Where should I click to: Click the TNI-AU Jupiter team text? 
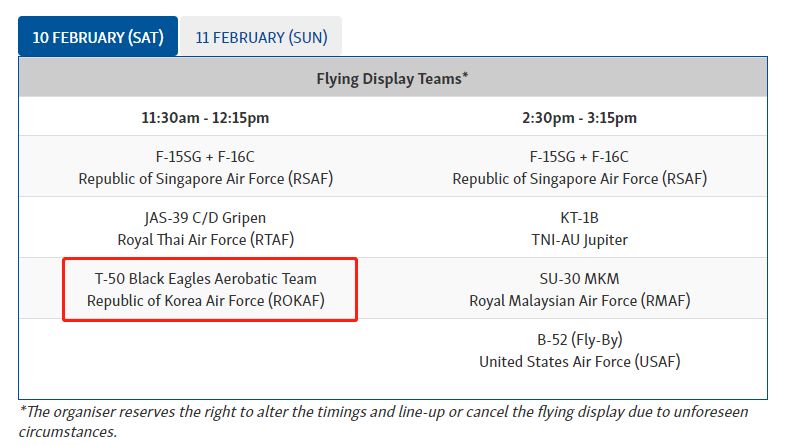pyautogui.click(x=579, y=240)
